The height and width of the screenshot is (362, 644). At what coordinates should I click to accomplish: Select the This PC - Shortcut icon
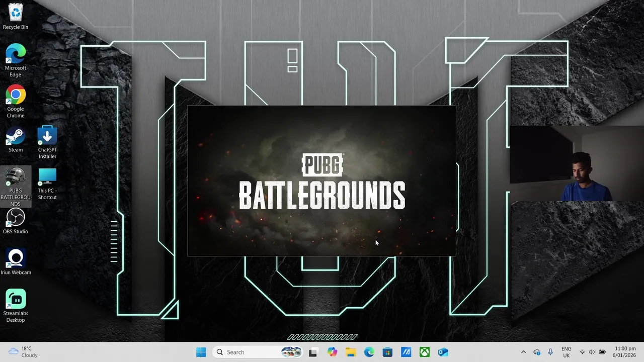[x=47, y=184]
